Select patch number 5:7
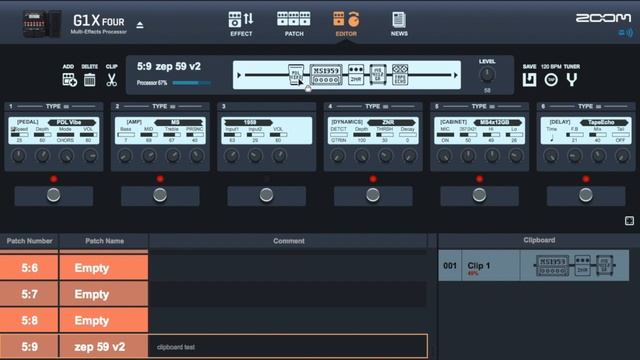 pyautogui.click(x=29, y=294)
